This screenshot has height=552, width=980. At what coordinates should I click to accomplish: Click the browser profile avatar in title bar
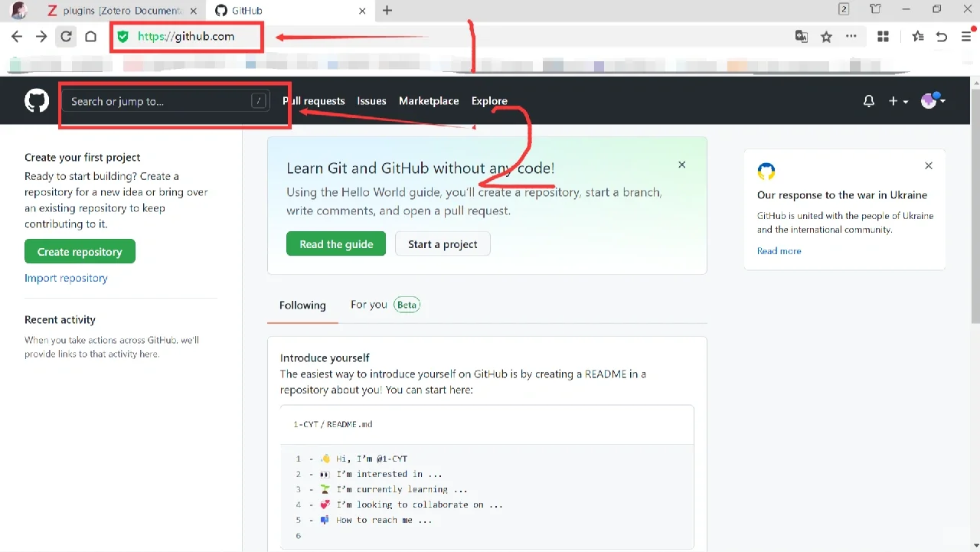click(19, 10)
